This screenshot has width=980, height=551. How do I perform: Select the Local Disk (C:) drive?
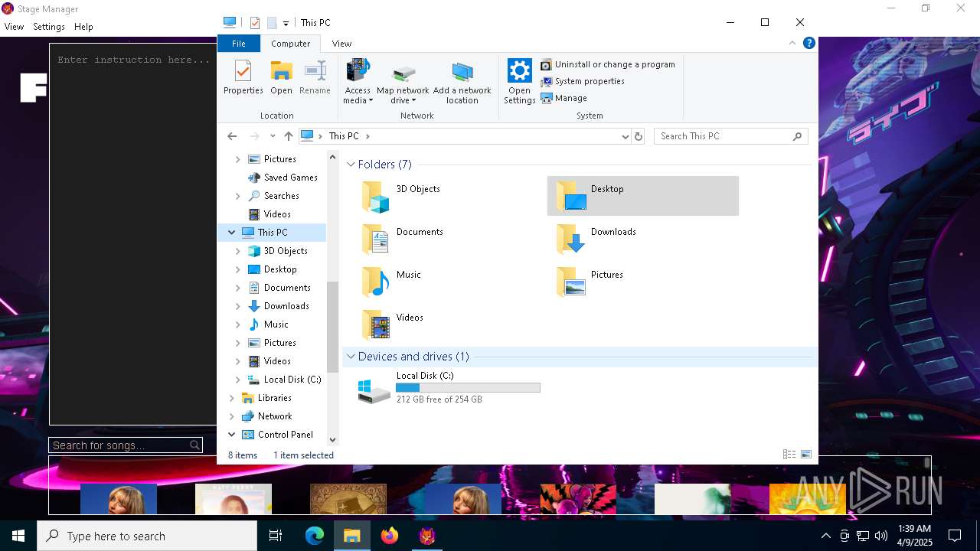448,388
